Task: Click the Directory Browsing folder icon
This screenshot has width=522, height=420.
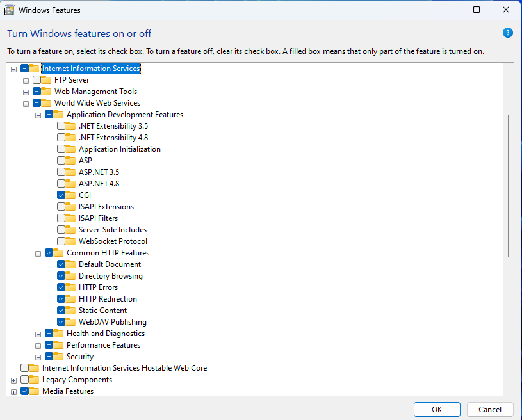Action: 70,275
